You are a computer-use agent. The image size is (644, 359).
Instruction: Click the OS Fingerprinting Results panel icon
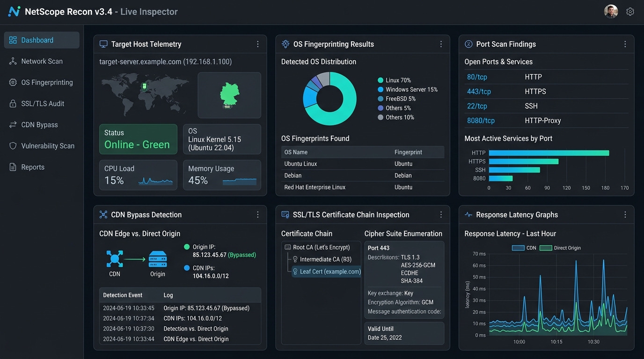click(285, 44)
